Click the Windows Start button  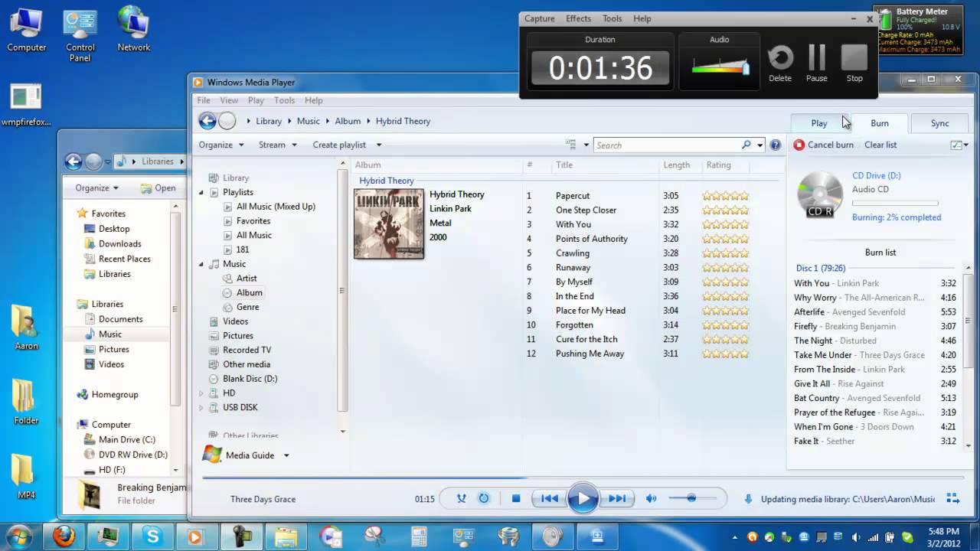coord(18,536)
